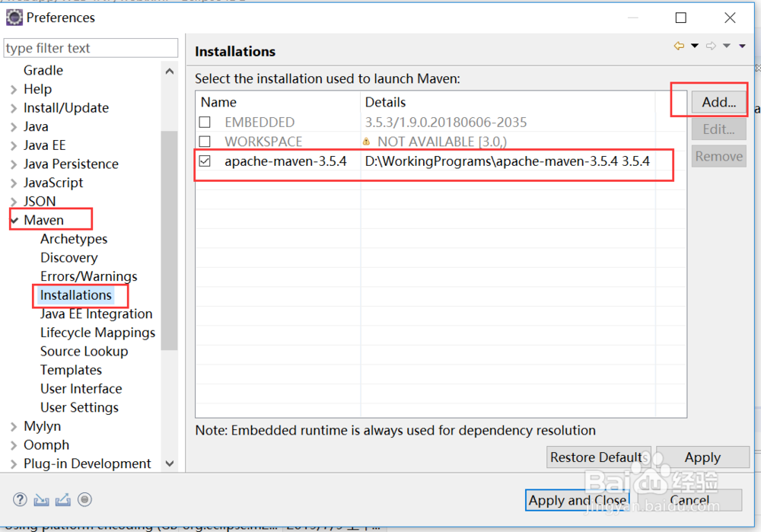
Task: Select User Interface under Maven
Action: pos(81,389)
